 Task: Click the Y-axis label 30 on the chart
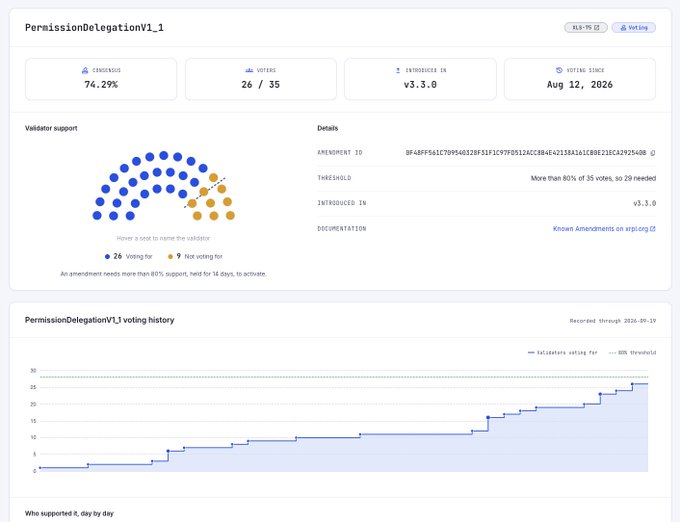(33, 371)
